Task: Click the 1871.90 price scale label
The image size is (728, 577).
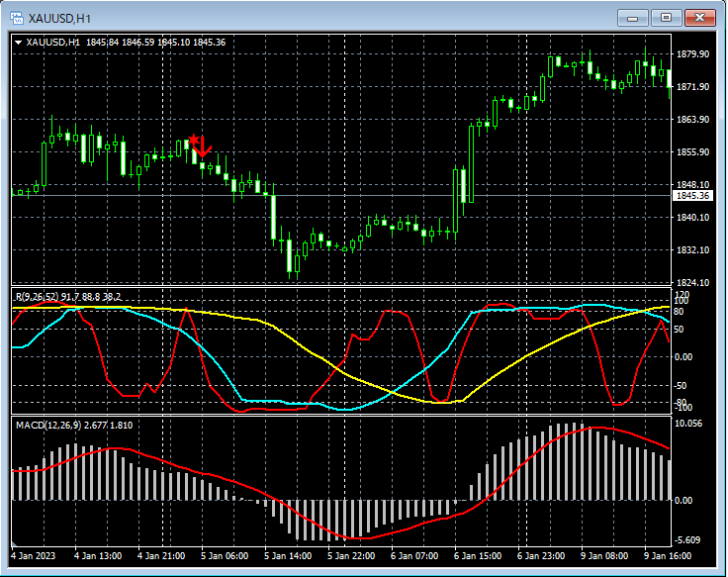Action: coord(692,87)
